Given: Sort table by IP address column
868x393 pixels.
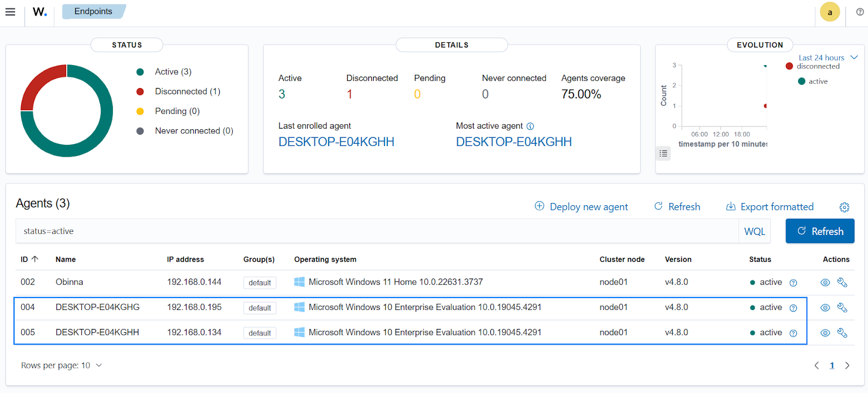Looking at the screenshot, I should coord(186,259).
